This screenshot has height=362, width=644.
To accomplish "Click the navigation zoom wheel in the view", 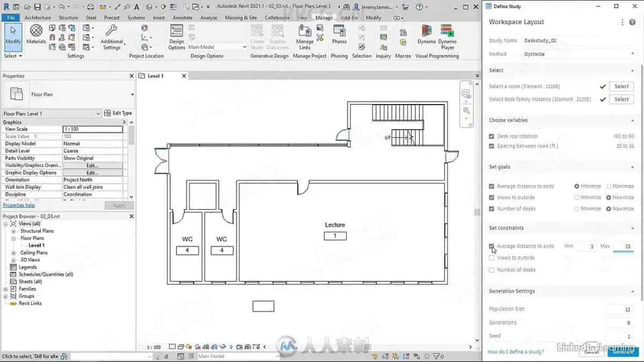I will (x=466, y=93).
